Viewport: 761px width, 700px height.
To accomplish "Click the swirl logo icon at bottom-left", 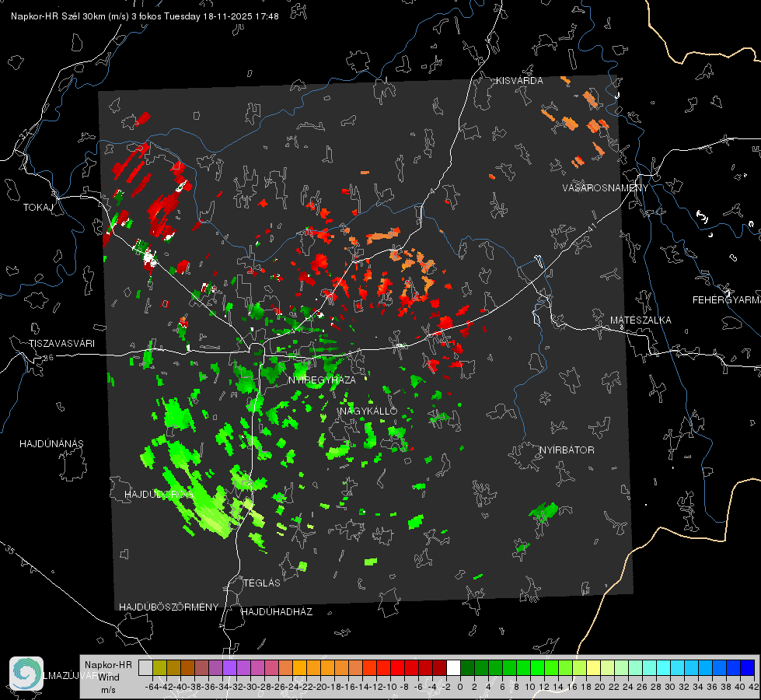I will 26,674.
